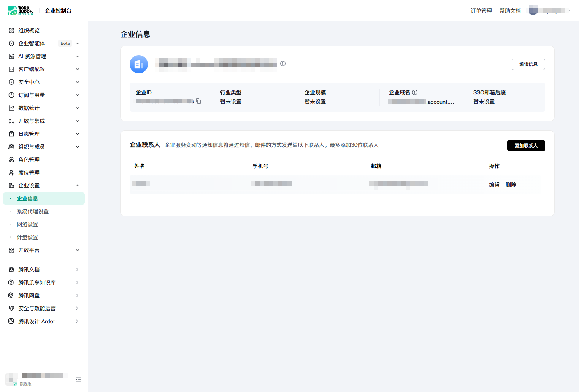Expand the 开放平台 chevron
The image size is (579, 392).
(x=78, y=250)
